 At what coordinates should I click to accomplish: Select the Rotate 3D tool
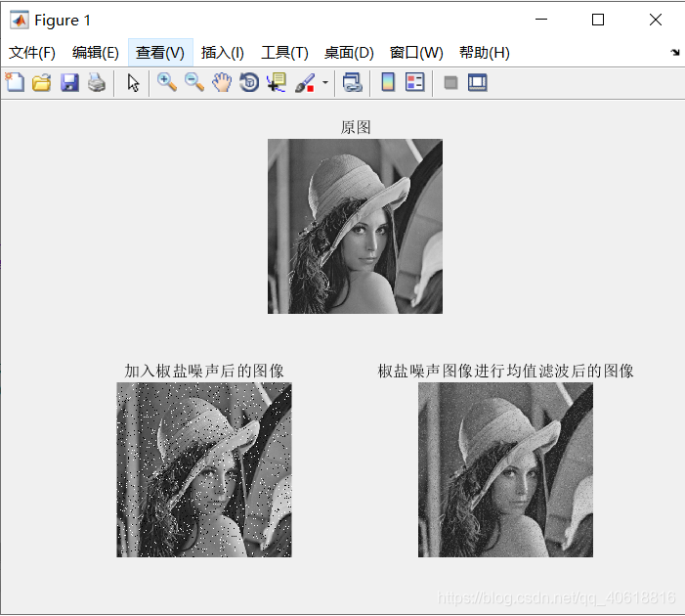point(249,82)
